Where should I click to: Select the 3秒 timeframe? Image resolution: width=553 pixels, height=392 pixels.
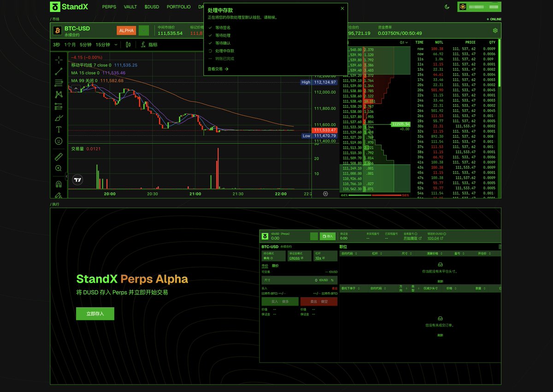(56, 45)
